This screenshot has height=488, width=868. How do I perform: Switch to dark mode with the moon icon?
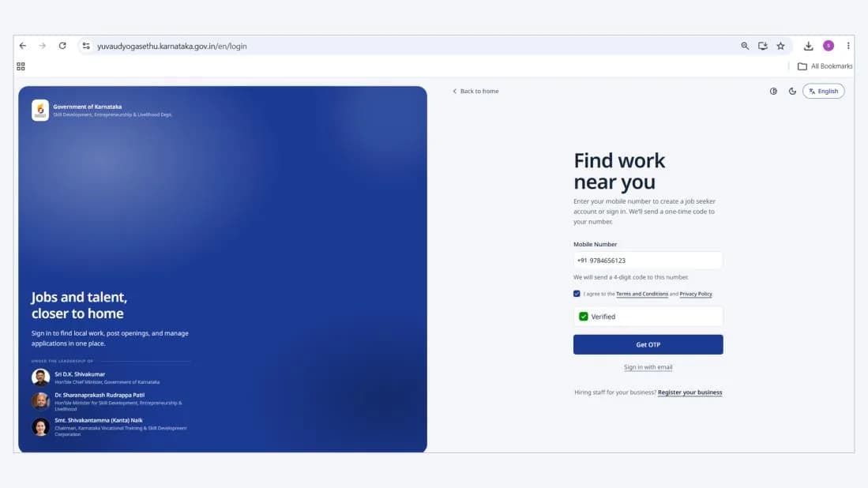792,92
